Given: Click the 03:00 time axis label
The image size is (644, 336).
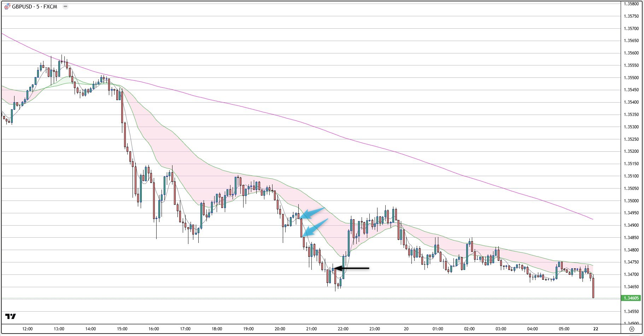Looking at the screenshot, I should (501, 329).
